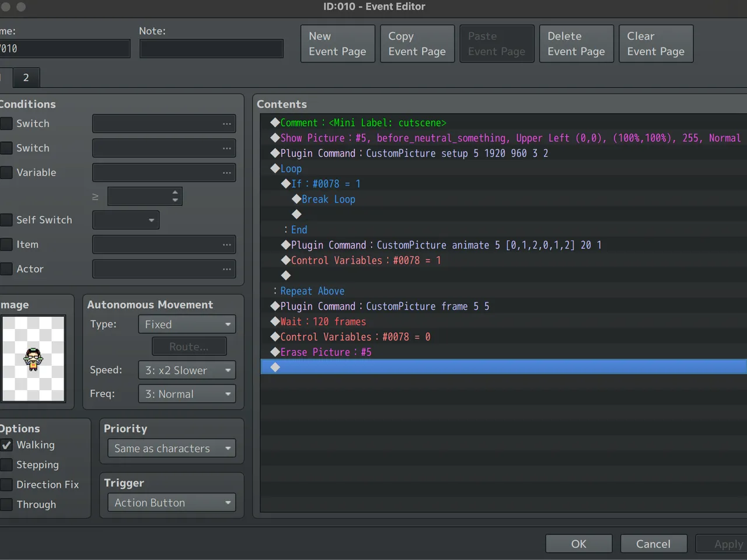Select the Show Picture #5 command line
Viewport: 747px width, 560px height.
coord(504,138)
